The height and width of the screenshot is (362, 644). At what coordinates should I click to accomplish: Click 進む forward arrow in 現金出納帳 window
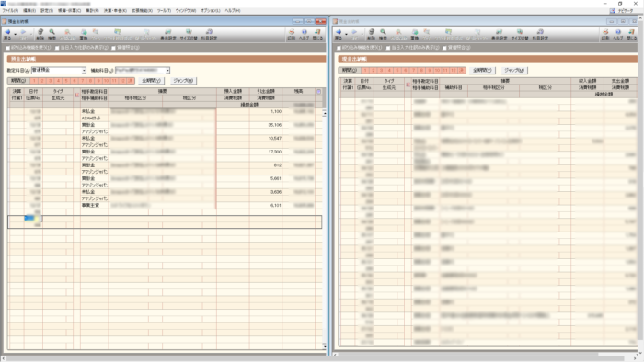click(x=354, y=34)
